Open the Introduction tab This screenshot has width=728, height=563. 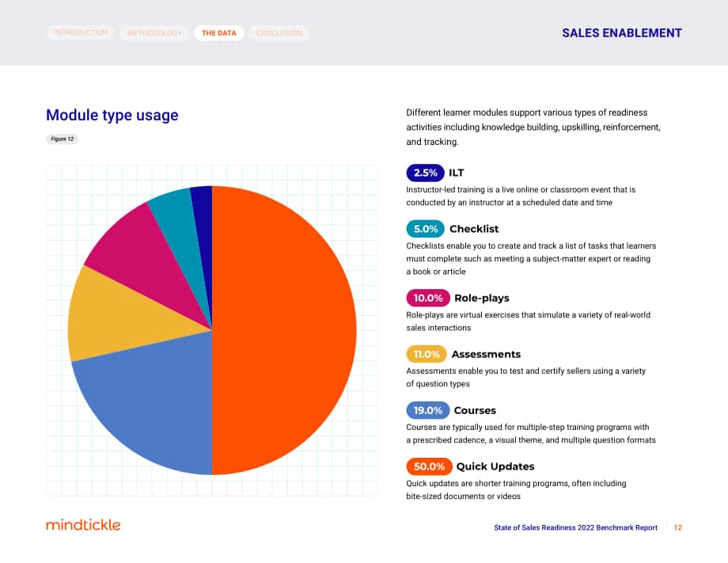81,32
